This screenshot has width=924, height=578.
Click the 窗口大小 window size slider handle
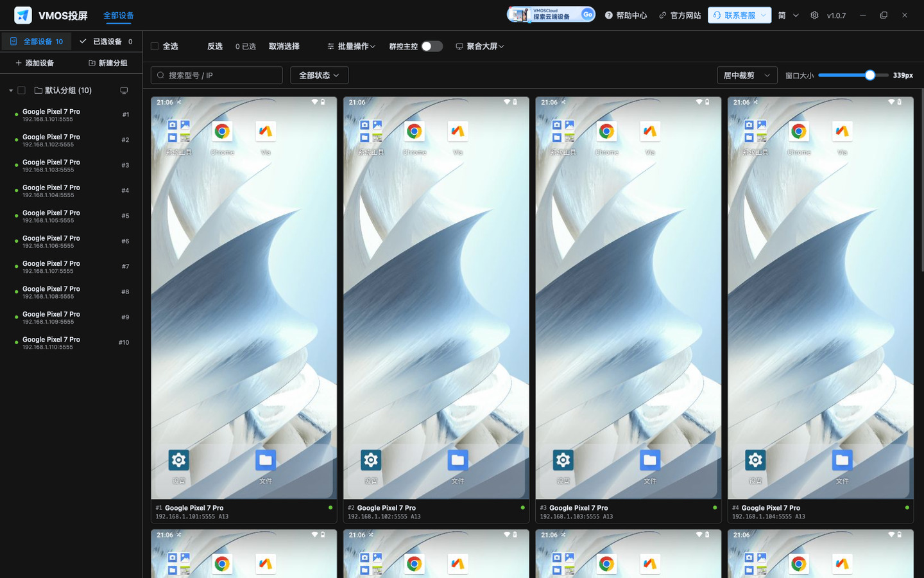[x=870, y=75]
